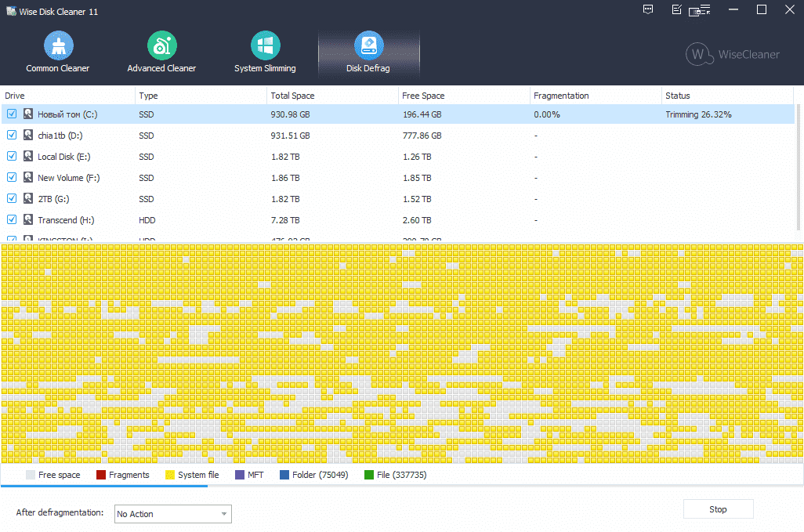Select the '1.86 TB' total space value

tap(285, 178)
